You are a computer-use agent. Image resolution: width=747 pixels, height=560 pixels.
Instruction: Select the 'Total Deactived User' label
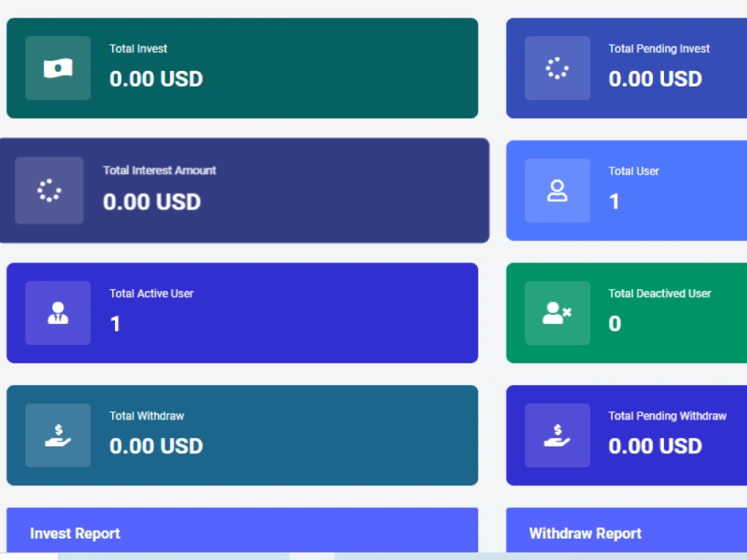point(660,293)
